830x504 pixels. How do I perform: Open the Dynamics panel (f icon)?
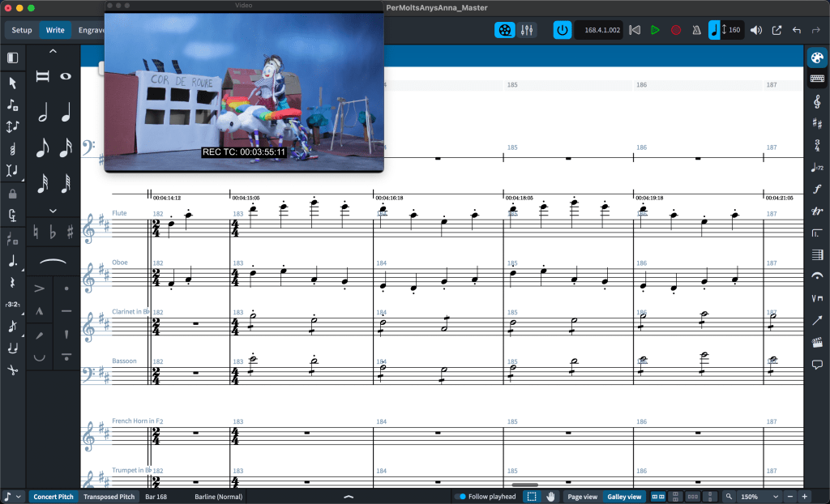click(x=817, y=189)
